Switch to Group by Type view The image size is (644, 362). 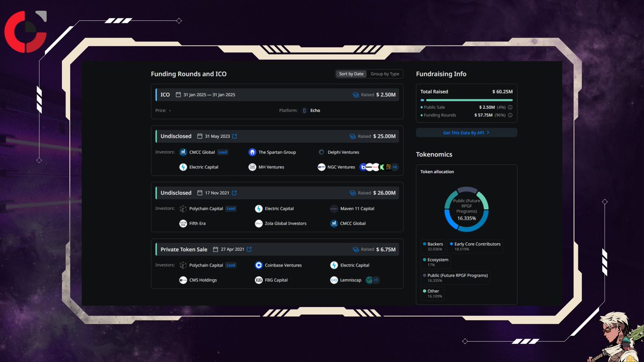tap(385, 74)
